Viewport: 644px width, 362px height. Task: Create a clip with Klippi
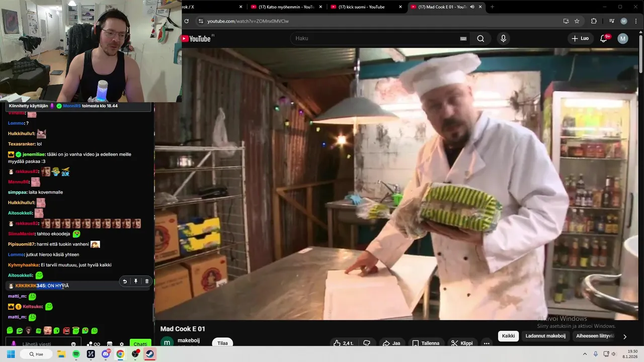(x=462, y=343)
